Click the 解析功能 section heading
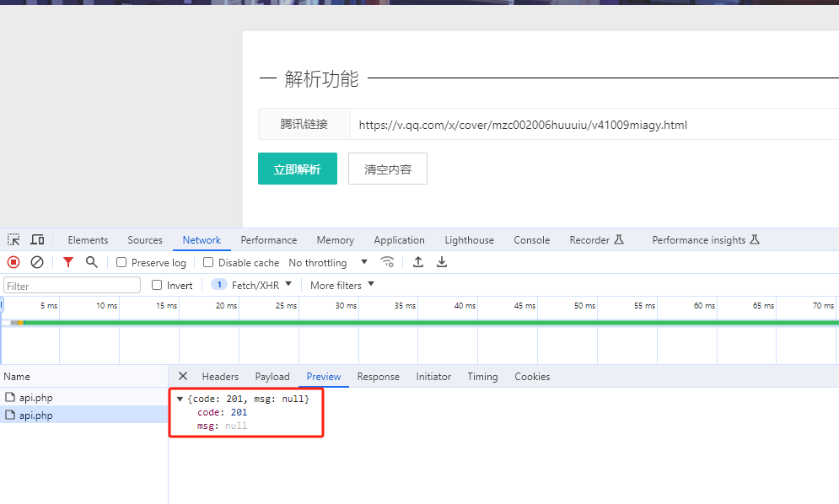The image size is (839, 504). [x=321, y=78]
